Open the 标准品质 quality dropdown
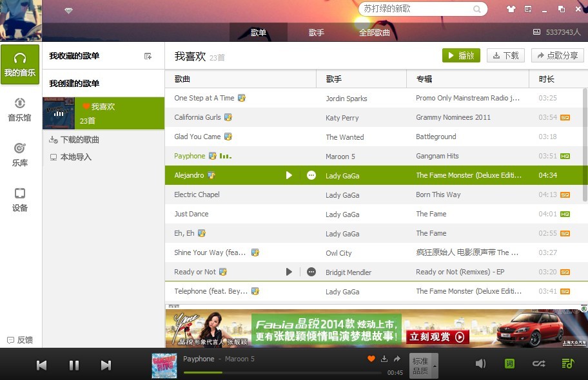588x380 pixels. click(424, 365)
